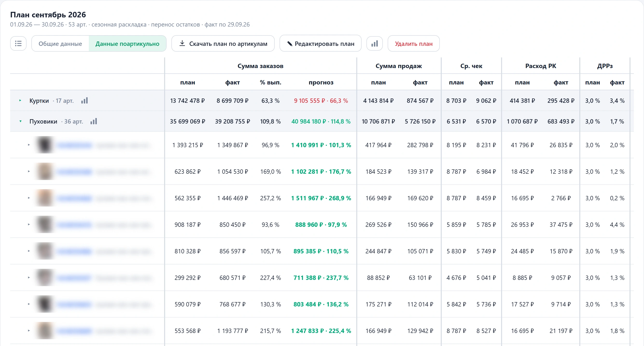The width and height of the screenshot is (644, 346).
Task: Open the list view icon button
Action: click(x=18, y=43)
